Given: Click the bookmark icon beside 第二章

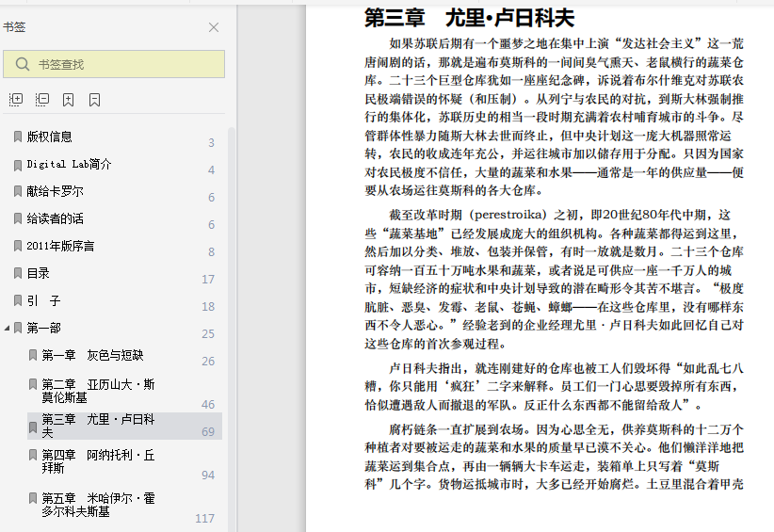Looking at the screenshot, I should pos(33,384).
